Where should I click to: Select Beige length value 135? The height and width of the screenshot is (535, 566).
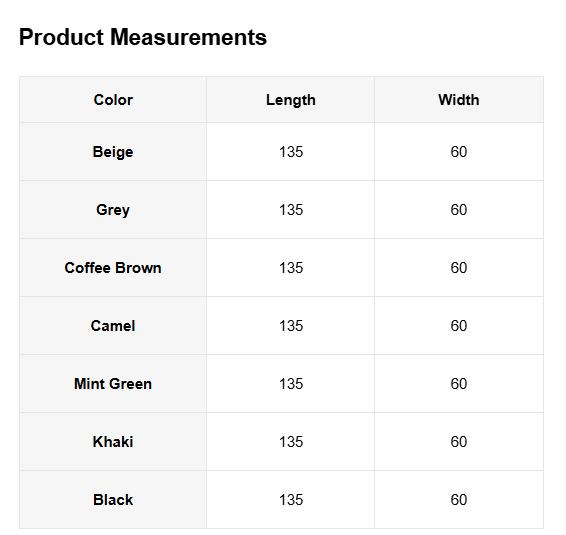point(291,152)
